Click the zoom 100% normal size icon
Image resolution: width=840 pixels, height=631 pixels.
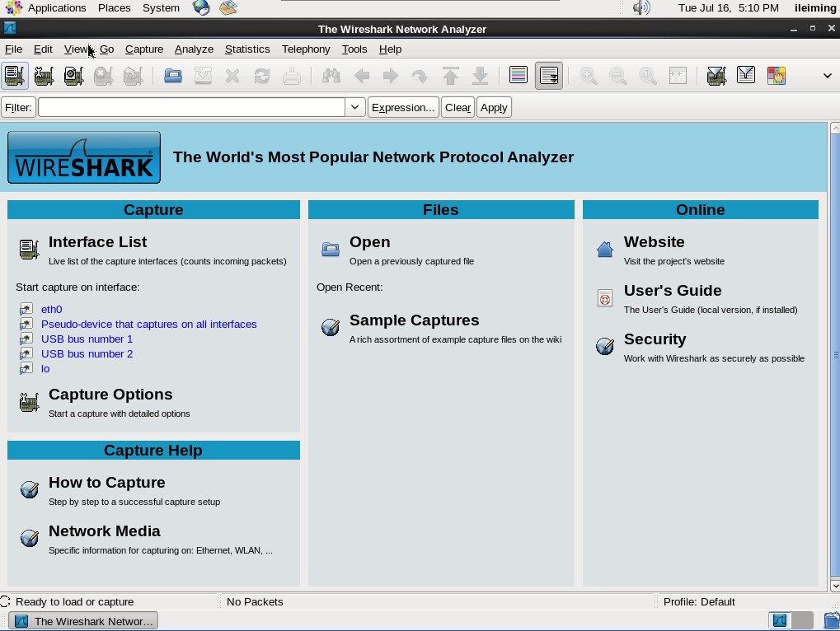(648, 76)
